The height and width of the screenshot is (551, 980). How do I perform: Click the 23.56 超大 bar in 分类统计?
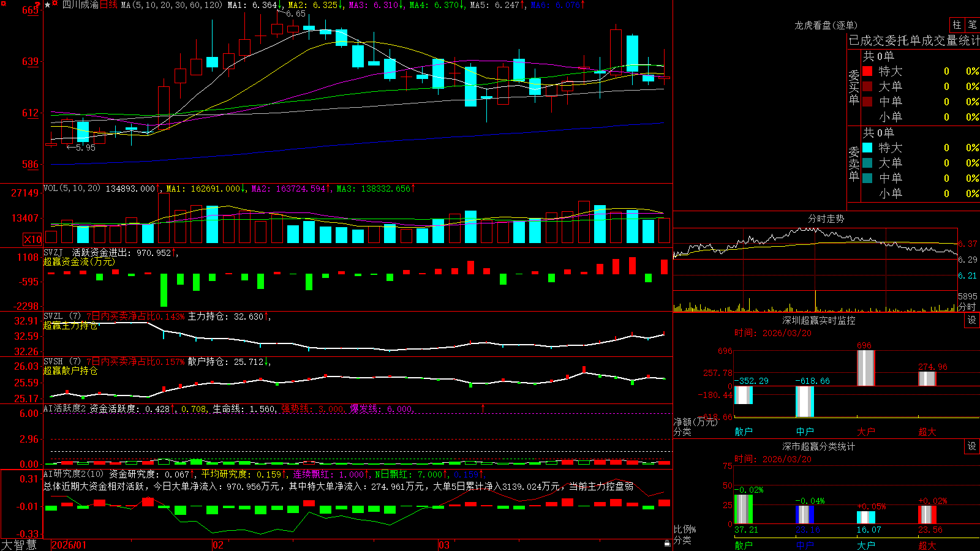[927, 515]
